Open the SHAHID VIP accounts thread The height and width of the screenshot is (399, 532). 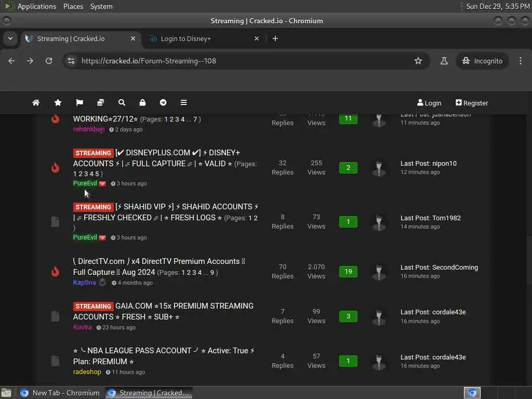[166, 212]
